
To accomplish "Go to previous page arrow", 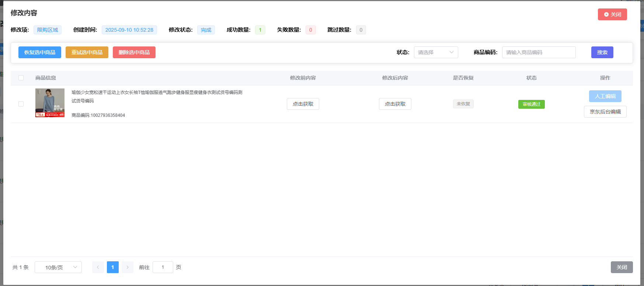I will pos(98,267).
